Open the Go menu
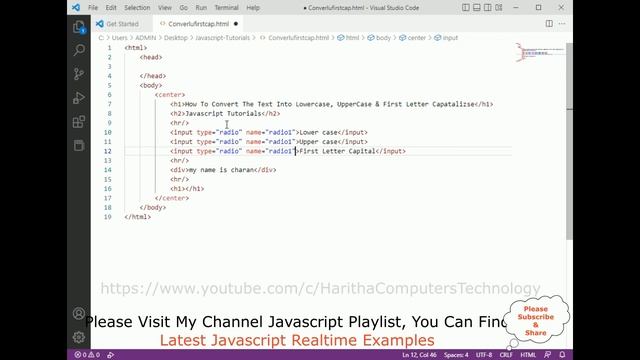Image resolution: width=640 pixels, height=360 pixels. [x=184, y=8]
